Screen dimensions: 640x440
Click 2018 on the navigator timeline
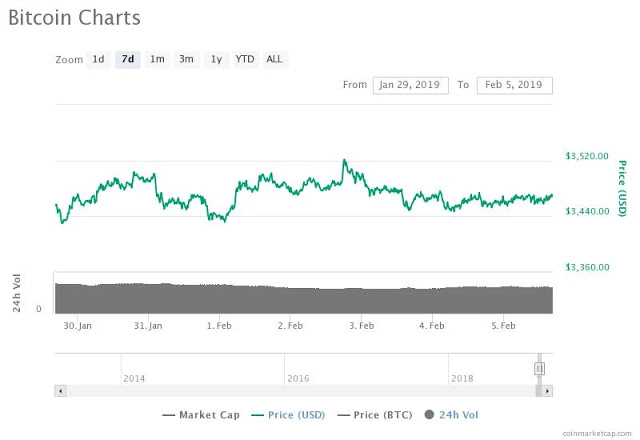point(462,379)
